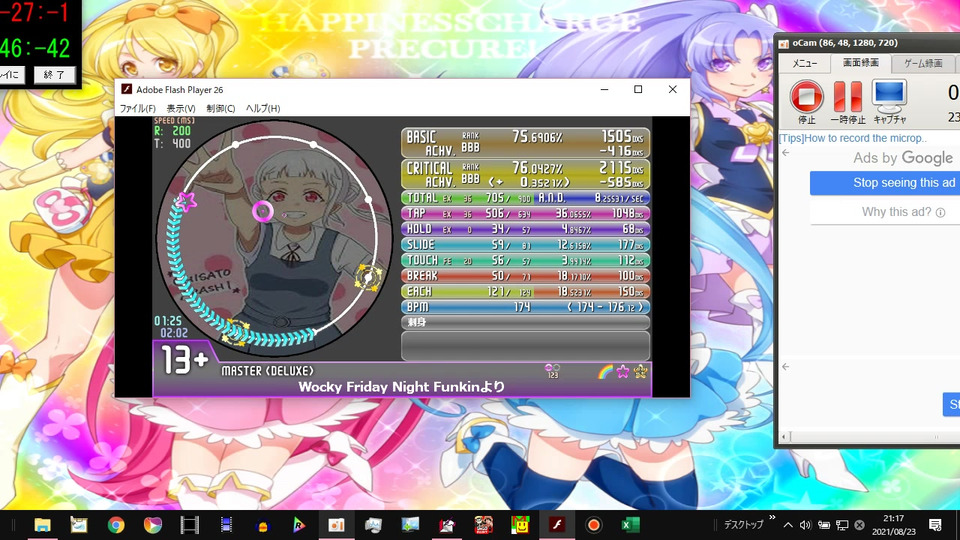
Task: Click the volume speaker tray icon
Action: [x=806, y=525]
